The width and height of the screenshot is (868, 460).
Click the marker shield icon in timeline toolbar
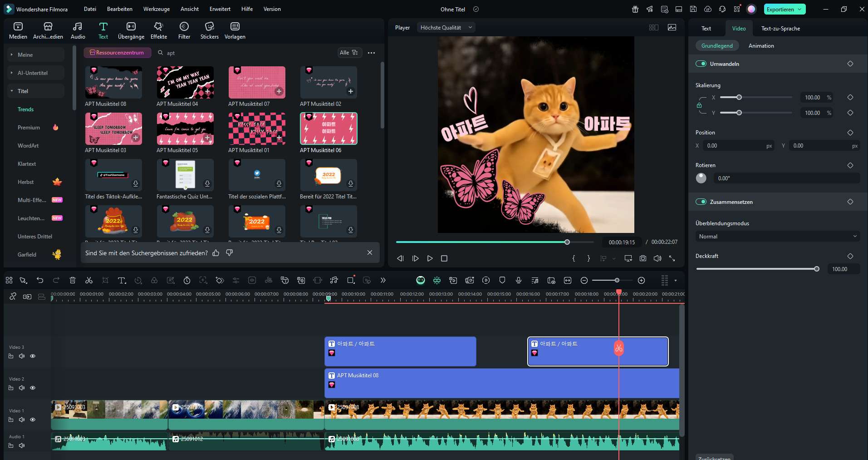click(x=502, y=280)
